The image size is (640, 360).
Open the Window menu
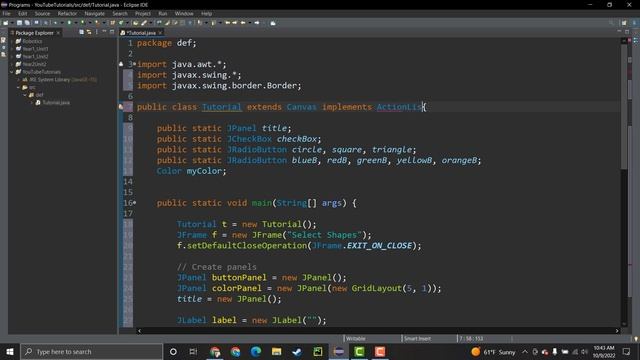tap(184, 13)
